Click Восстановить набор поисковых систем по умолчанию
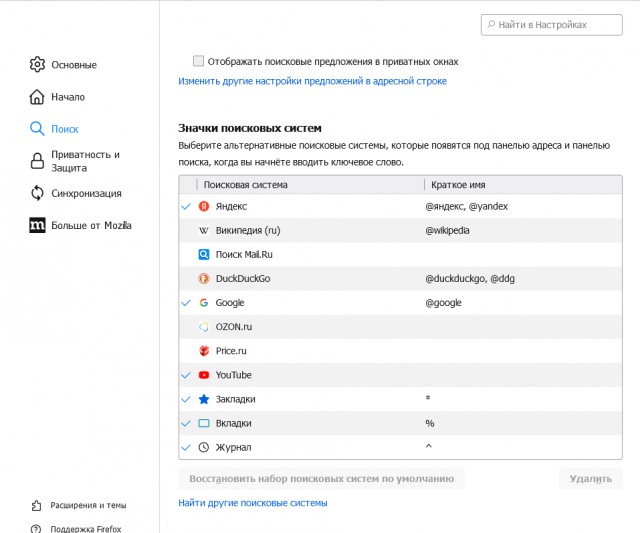Screen dimensions: 640x533 tap(321, 478)
